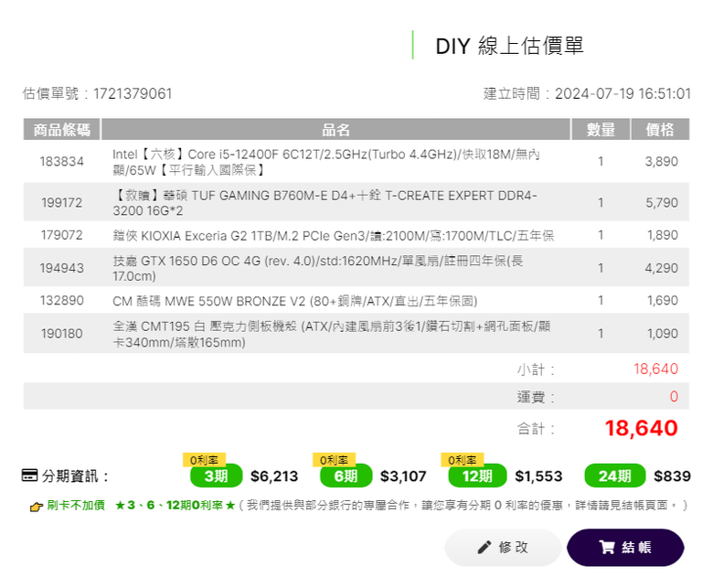713x588 pixels.
Task: Click the creation time 2024-07-19 16:51:01
Action: [x=623, y=93]
